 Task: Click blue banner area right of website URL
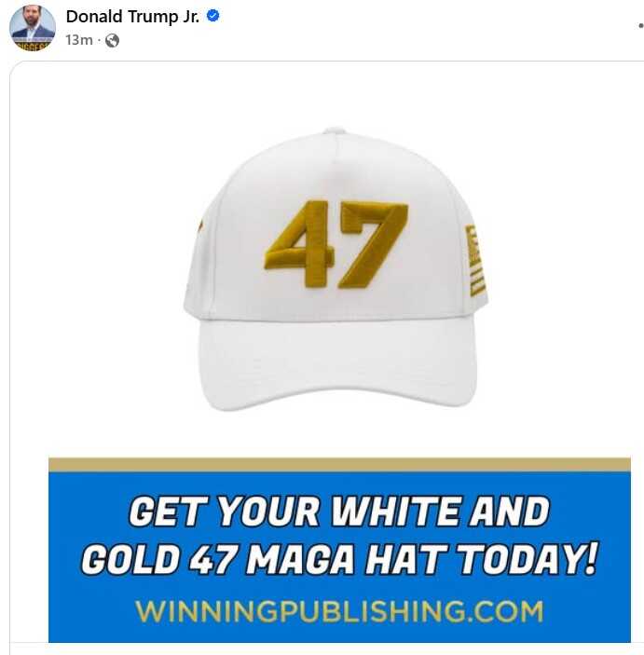[x=587, y=611]
